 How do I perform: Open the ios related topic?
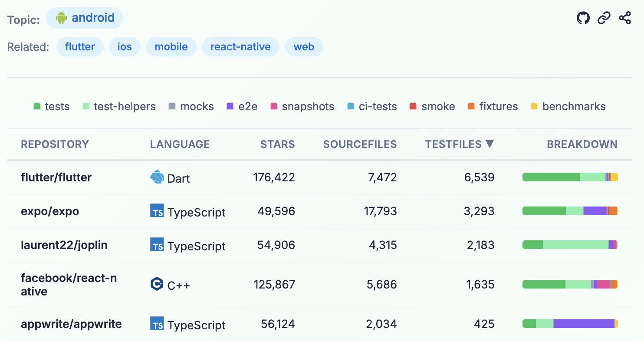click(x=125, y=47)
